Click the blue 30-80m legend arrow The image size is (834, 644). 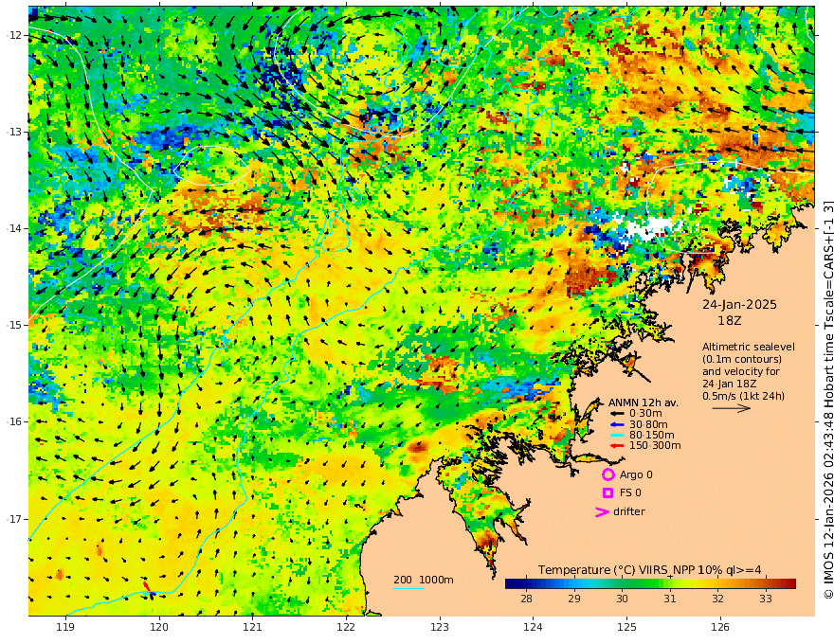616,424
